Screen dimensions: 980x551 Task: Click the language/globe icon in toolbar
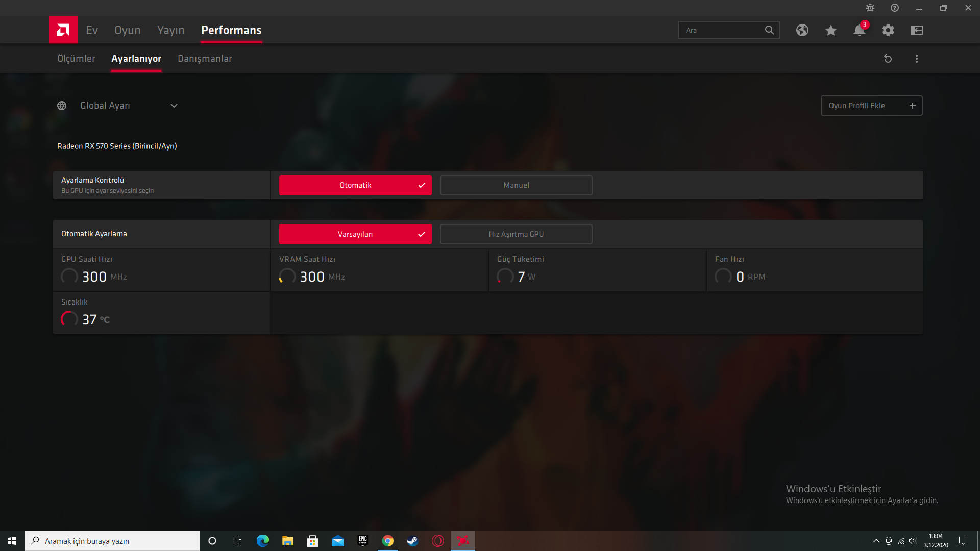[x=802, y=30]
